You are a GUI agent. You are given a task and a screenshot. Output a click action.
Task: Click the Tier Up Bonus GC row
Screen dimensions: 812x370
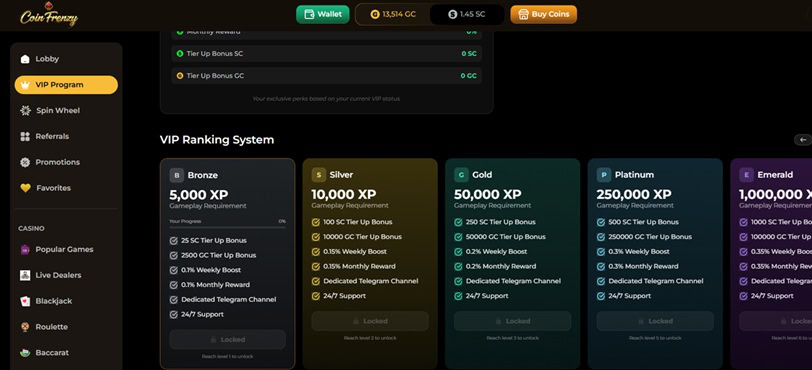[x=326, y=76]
